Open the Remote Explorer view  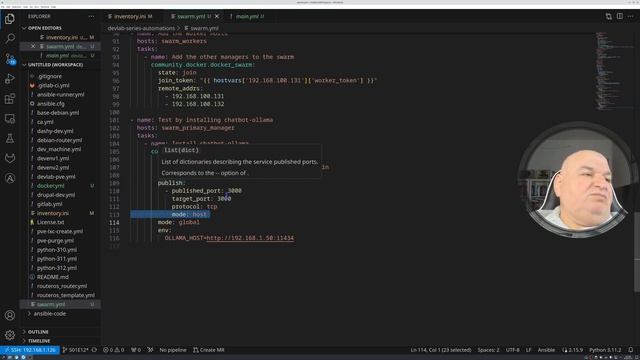(10, 118)
